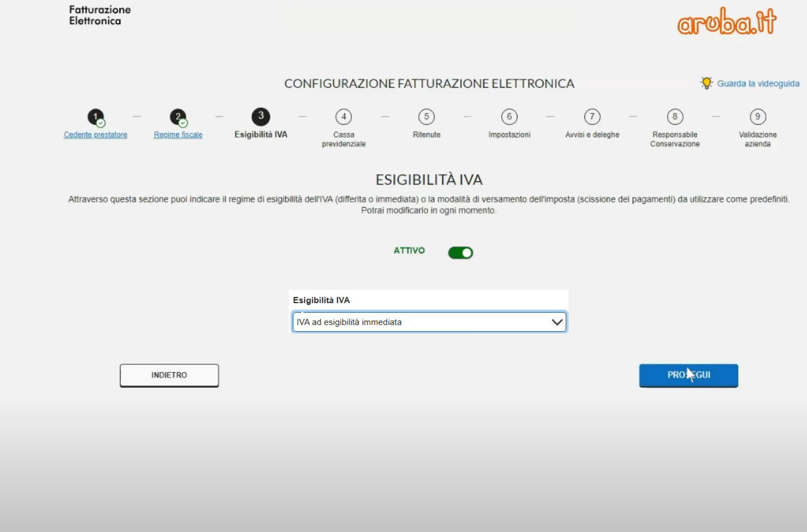Go back with the INDIETRO button
This screenshot has width=807, height=532.
[169, 375]
